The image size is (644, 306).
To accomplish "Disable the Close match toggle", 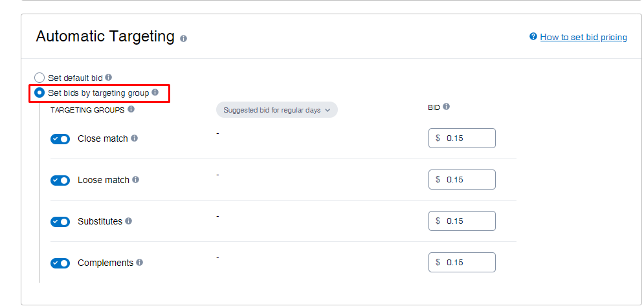I will coord(60,139).
